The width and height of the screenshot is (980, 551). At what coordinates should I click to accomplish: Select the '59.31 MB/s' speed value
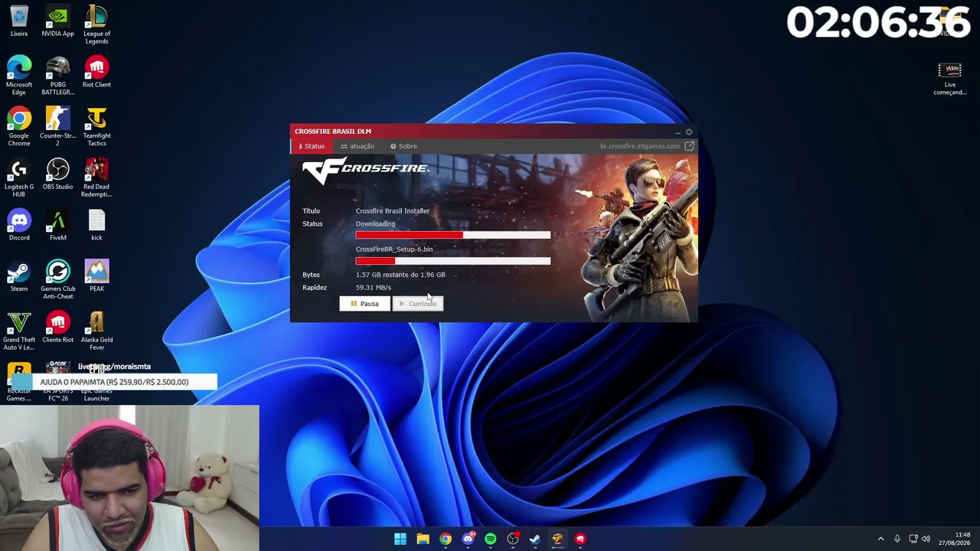click(374, 288)
